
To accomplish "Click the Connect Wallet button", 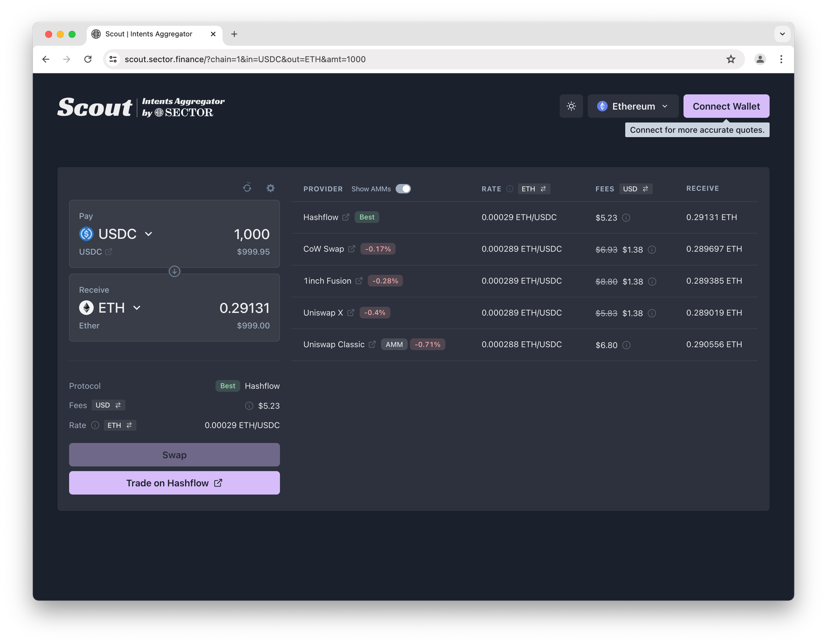I will pyautogui.click(x=726, y=106).
